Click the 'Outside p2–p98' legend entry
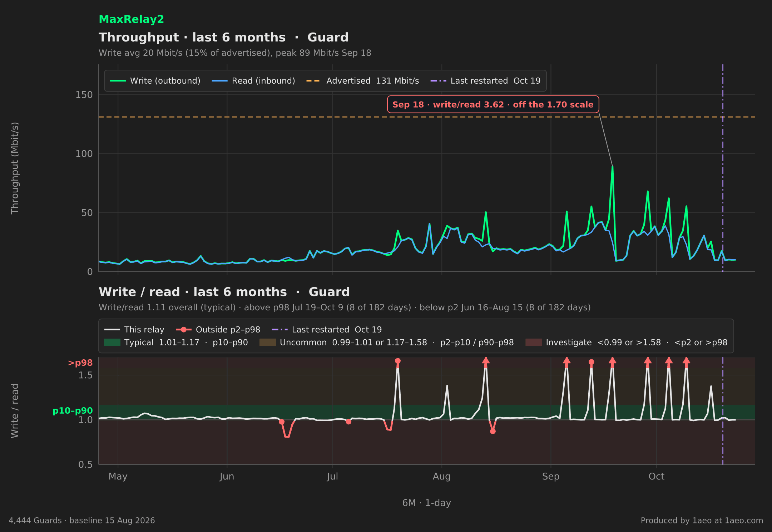Viewport: 772px width, 532px height. [x=218, y=330]
